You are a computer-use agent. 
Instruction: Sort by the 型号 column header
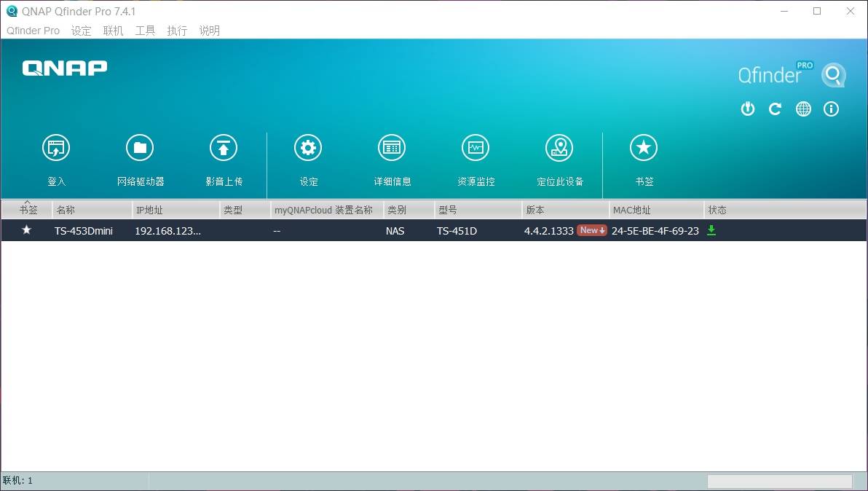(x=478, y=210)
